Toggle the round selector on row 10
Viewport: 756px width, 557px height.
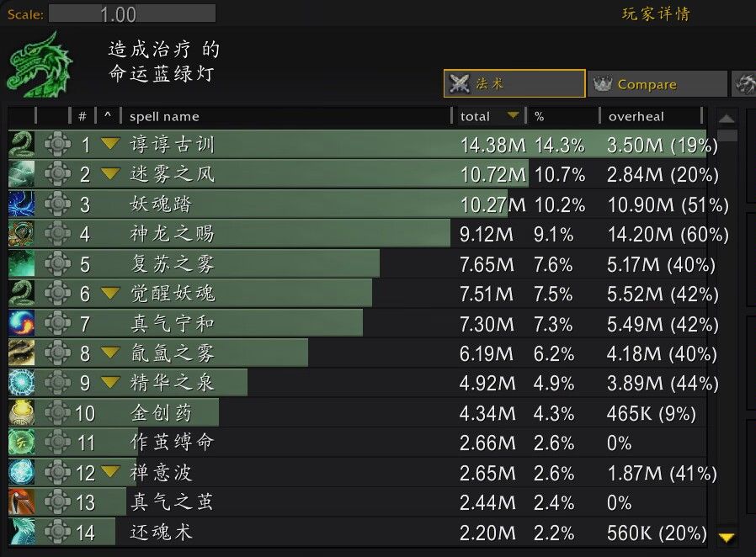[x=57, y=413]
